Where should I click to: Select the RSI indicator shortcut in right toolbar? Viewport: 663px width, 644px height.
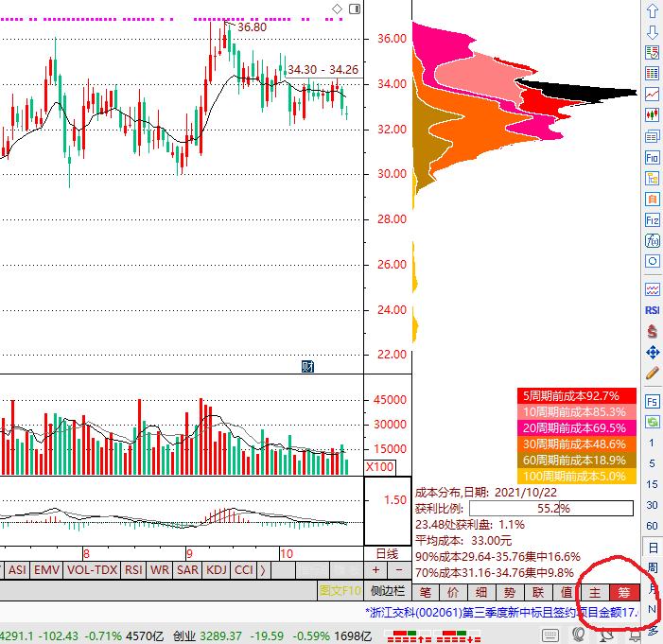pyautogui.click(x=652, y=310)
